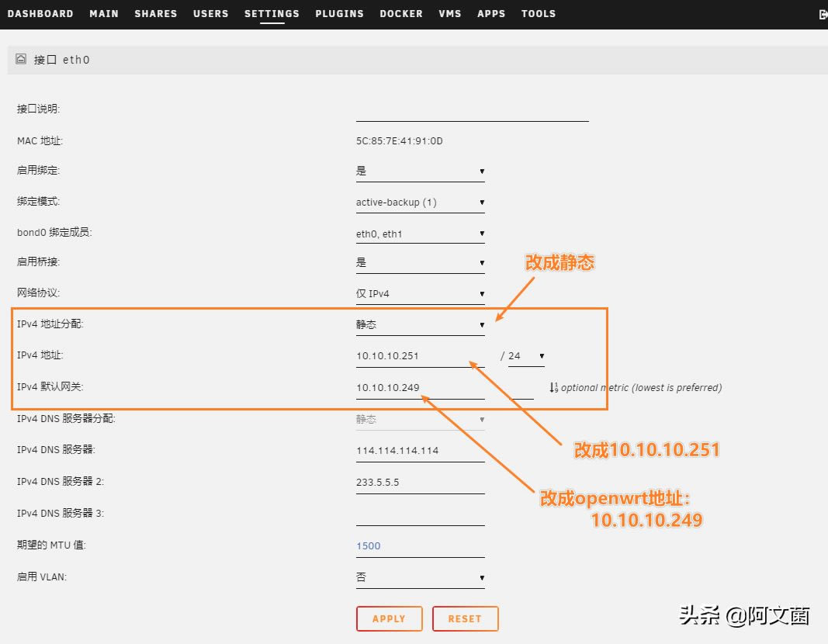Open the SHARES page
828x644 pixels.
(156, 14)
